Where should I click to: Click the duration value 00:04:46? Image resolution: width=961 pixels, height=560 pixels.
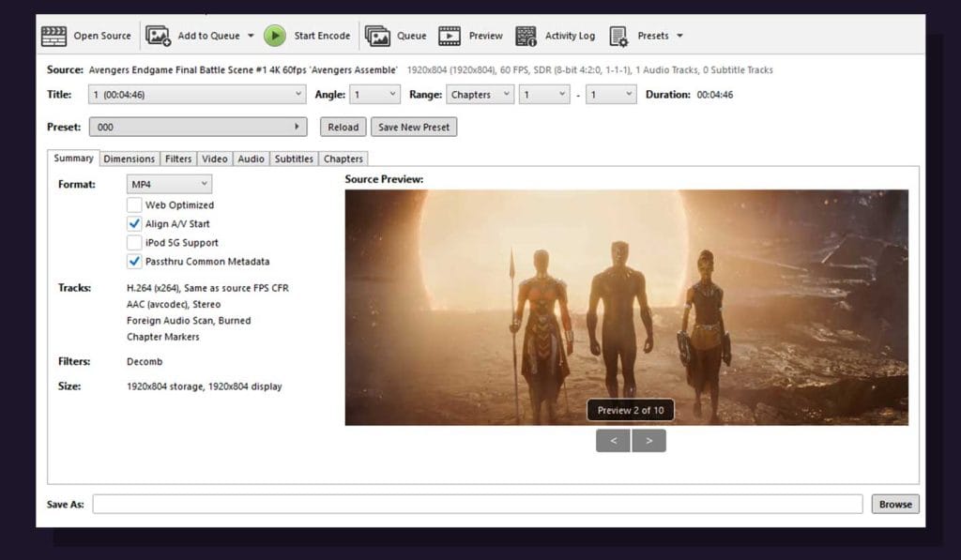[x=714, y=95]
